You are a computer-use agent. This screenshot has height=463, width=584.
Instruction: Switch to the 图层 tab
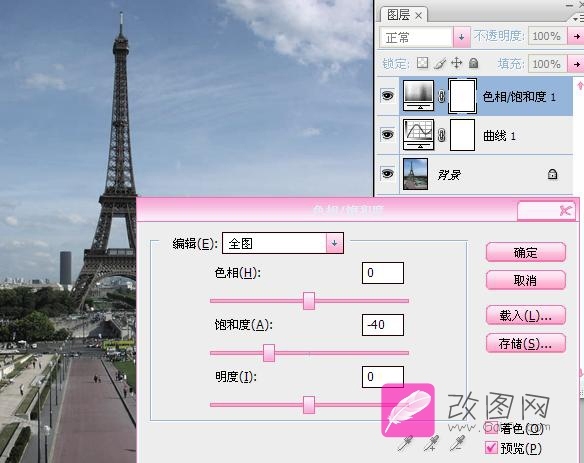(x=398, y=15)
